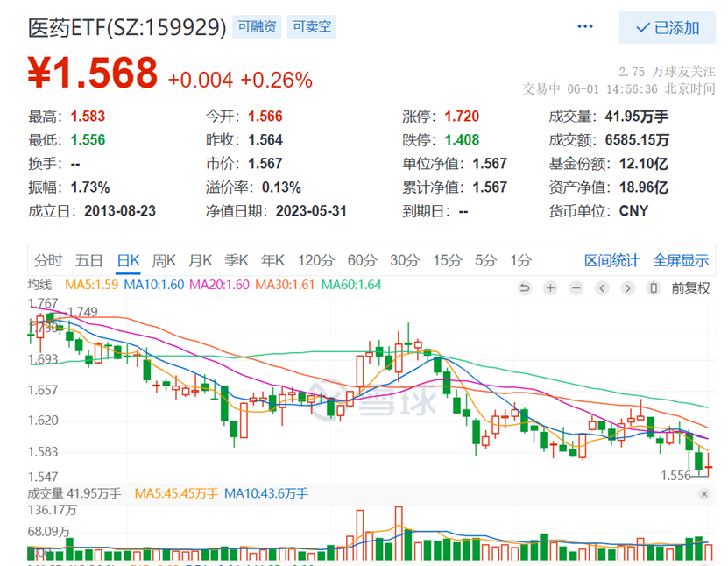Switch to the 五日 chart tab
This screenshot has width=728, height=566.
pos(88,260)
